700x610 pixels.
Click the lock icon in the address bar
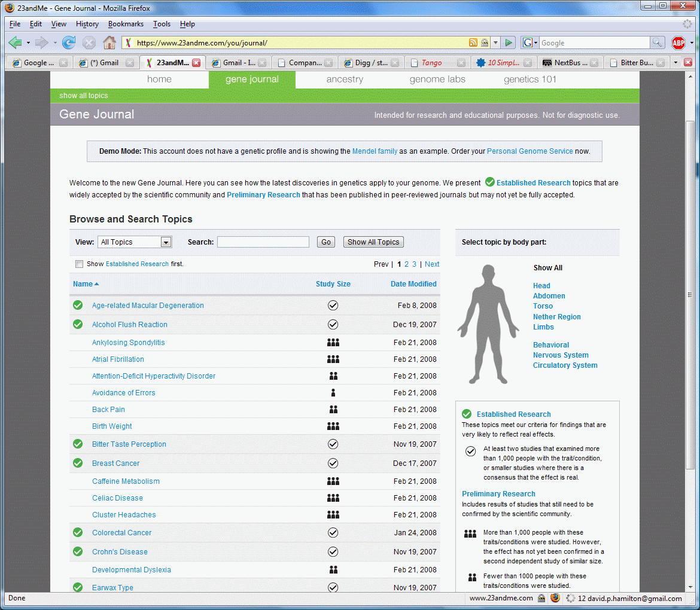(x=485, y=43)
